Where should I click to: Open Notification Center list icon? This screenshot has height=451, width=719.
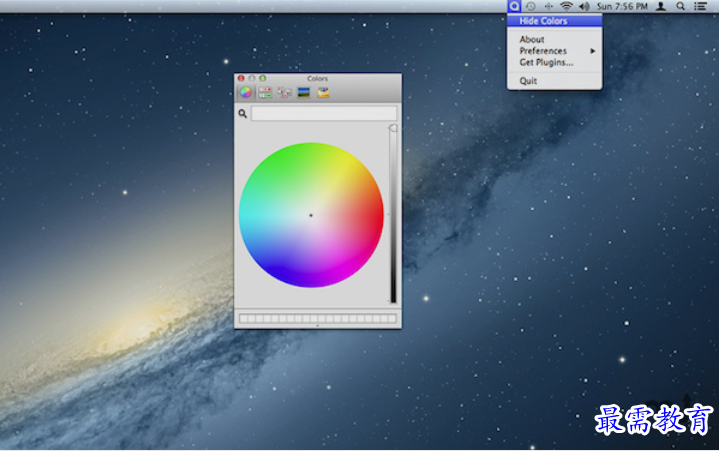coord(700,6)
